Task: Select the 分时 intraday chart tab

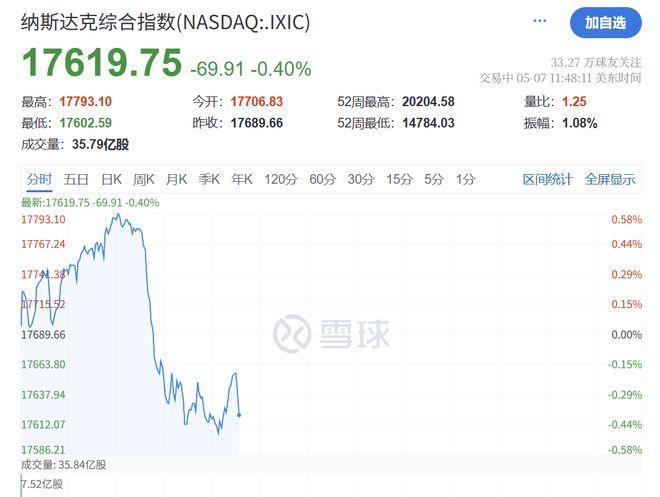Action: pos(39,179)
